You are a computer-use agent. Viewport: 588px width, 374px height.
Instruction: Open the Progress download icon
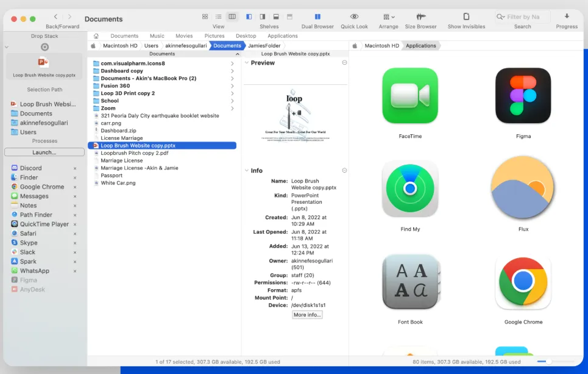click(x=567, y=16)
